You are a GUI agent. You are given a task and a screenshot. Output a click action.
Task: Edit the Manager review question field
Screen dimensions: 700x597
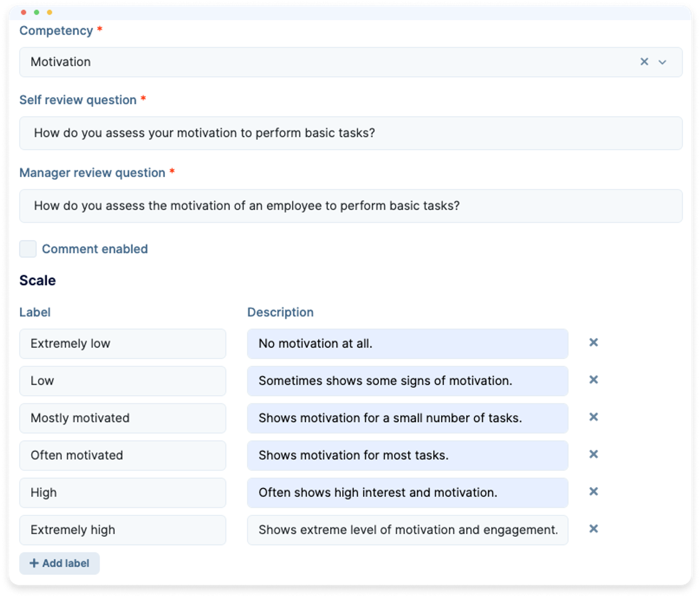[351, 206]
